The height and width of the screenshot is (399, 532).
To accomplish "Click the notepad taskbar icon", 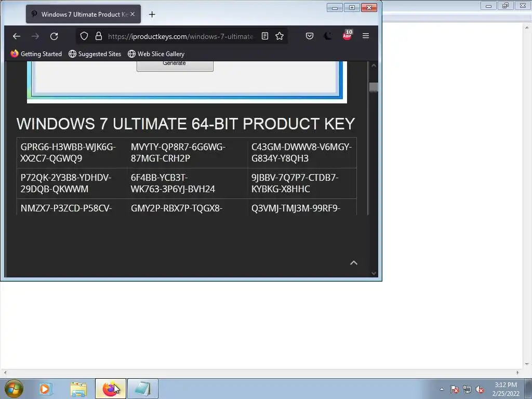I will pyautogui.click(x=142, y=389).
